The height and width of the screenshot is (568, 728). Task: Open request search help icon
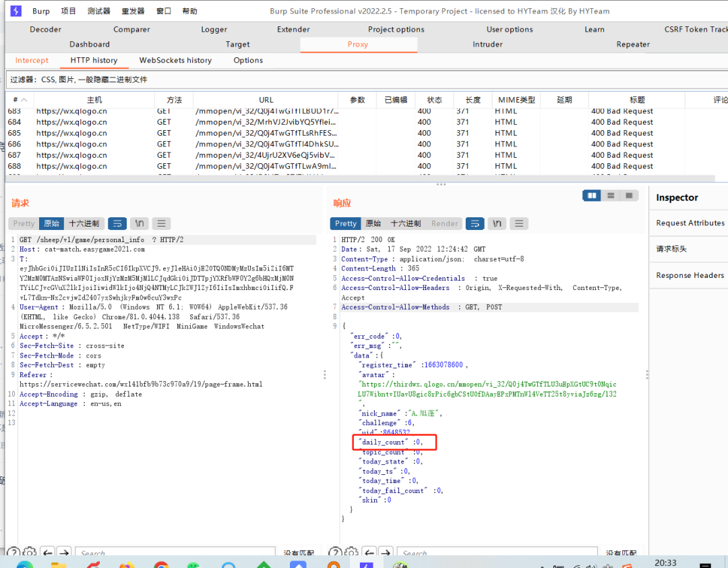13,552
